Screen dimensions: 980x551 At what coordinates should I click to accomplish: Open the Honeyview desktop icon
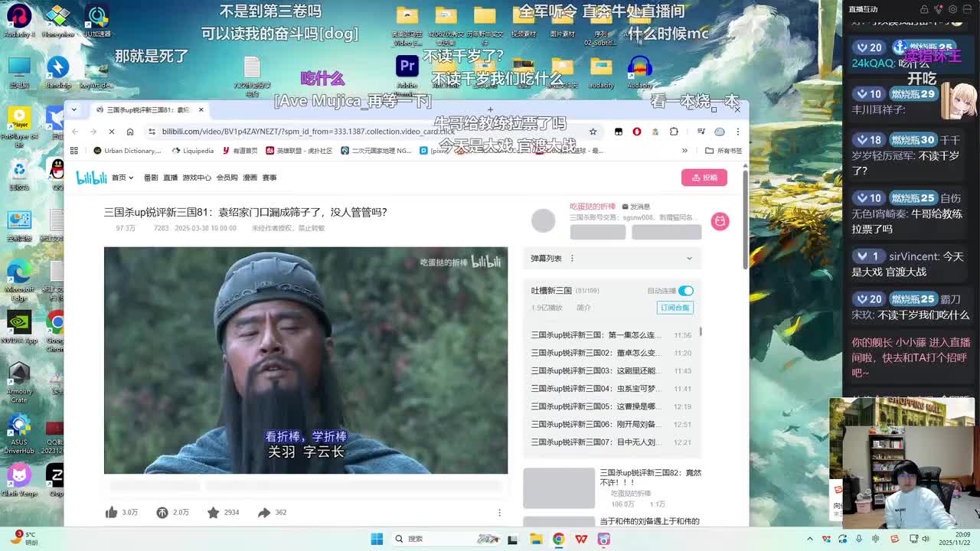click(57, 21)
